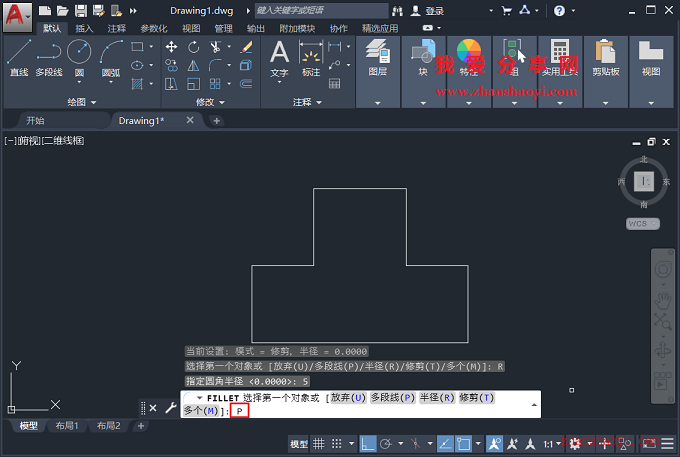Expand the Draw (绘图) panel
The width and height of the screenshot is (680, 457).
(x=82, y=102)
